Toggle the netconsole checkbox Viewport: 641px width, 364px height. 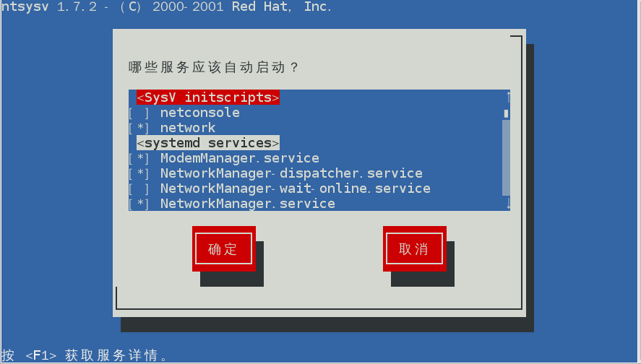click(x=139, y=113)
